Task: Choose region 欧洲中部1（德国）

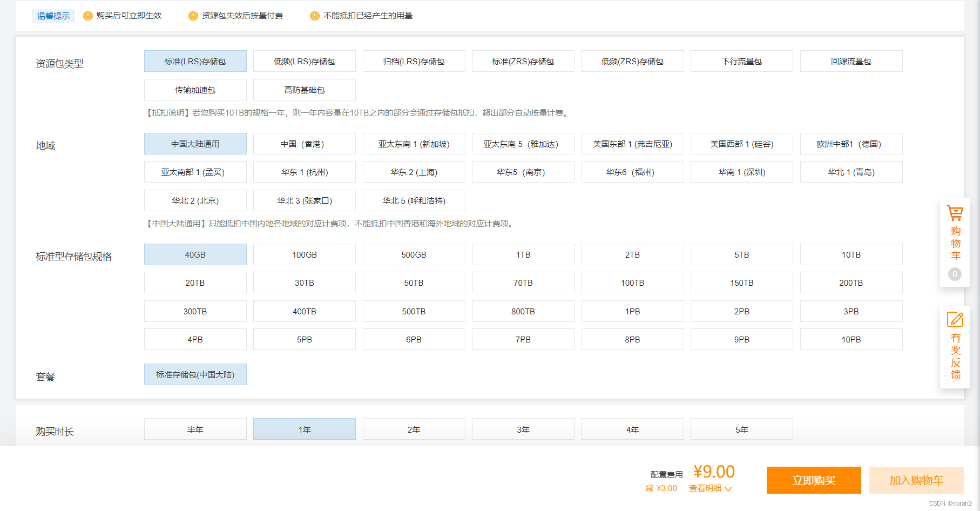Action: click(x=851, y=144)
